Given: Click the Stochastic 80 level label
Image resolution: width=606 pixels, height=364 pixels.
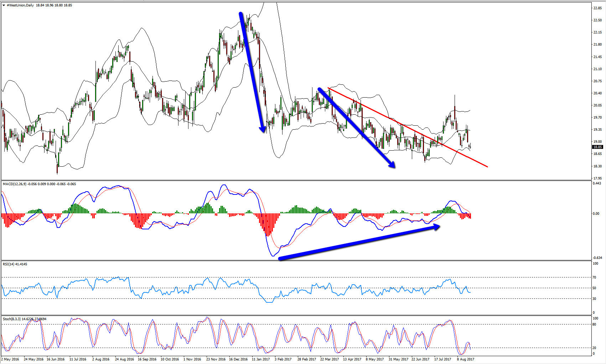Looking at the screenshot, I should pos(594,324).
